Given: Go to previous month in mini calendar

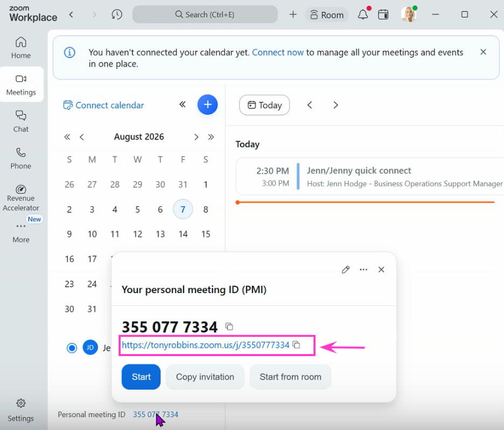Looking at the screenshot, I should 82,137.
